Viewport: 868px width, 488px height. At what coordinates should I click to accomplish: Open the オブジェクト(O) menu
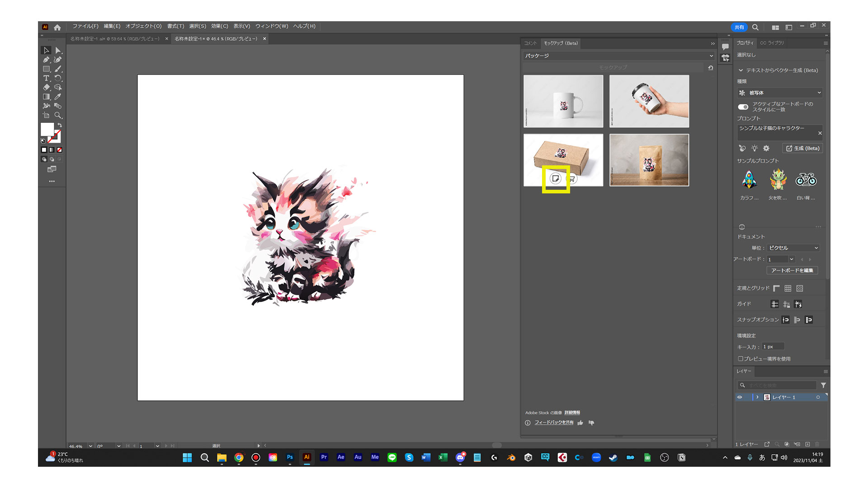click(x=143, y=26)
